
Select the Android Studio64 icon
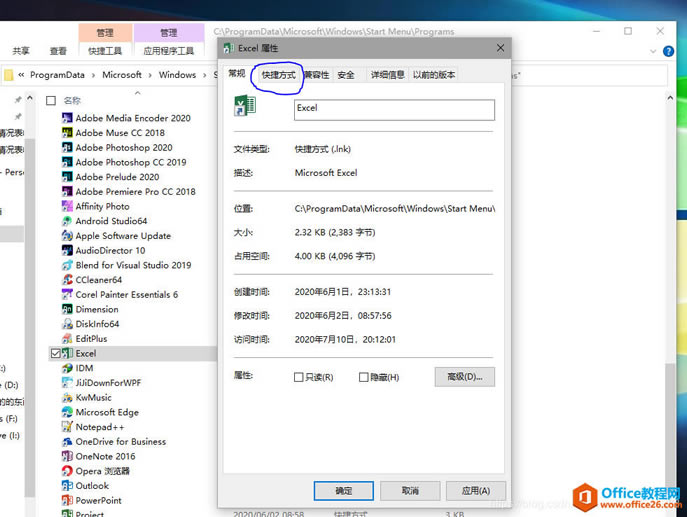pos(67,221)
